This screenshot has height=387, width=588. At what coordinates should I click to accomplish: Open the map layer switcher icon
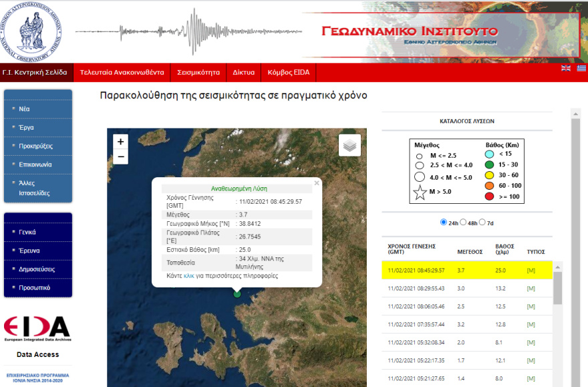(x=349, y=146)
